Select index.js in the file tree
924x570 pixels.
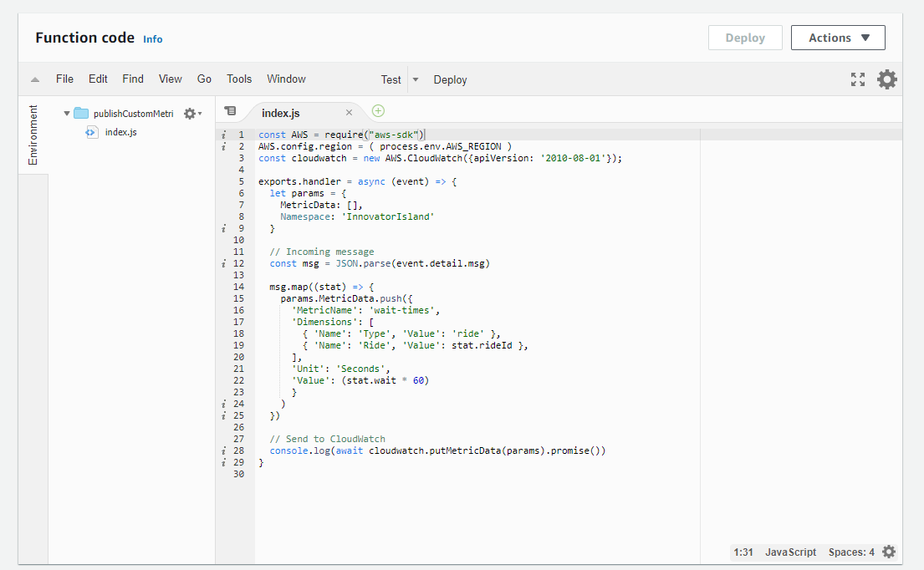point(120,132)
